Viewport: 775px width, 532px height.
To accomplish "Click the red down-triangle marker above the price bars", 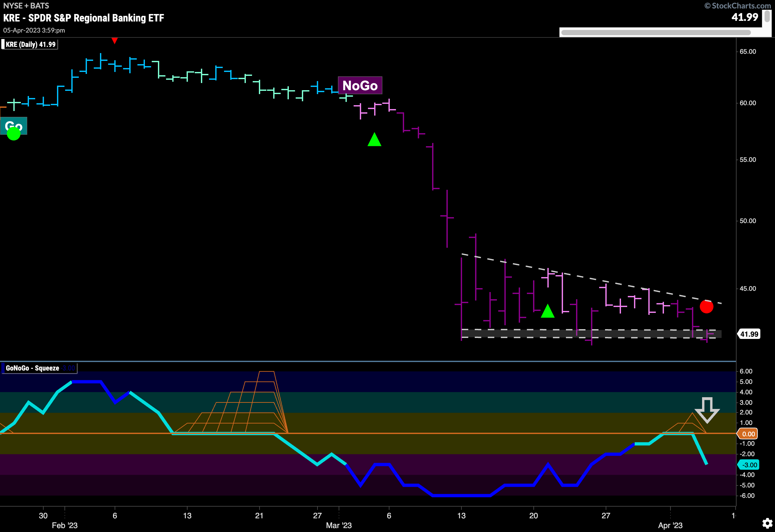I will pyautogui.click(x=114, y=41).
